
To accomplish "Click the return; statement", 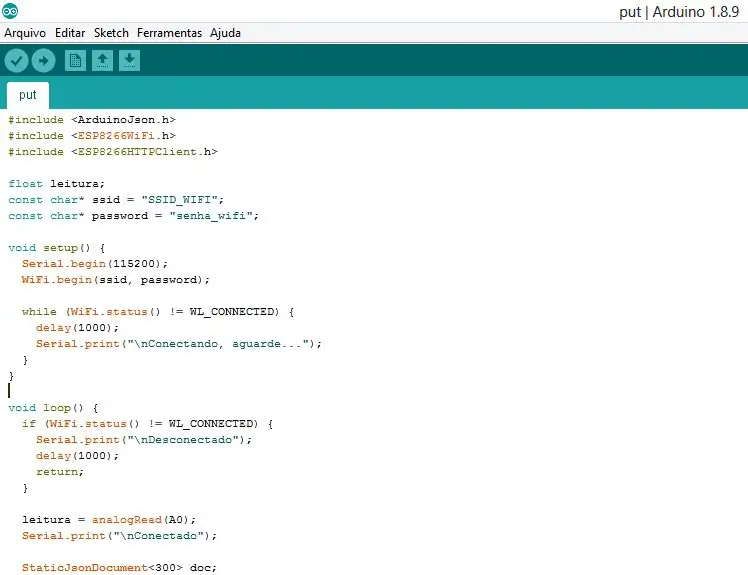I will (x=60, y=472).
